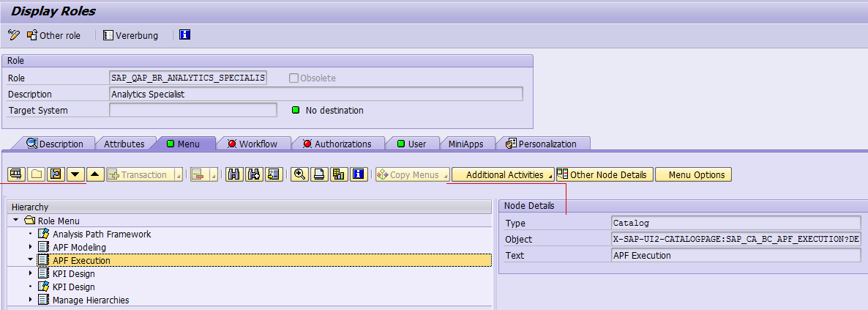Collapse the Role Menu root node
This screenshot has height=310, width=868.
pos(16,221)
